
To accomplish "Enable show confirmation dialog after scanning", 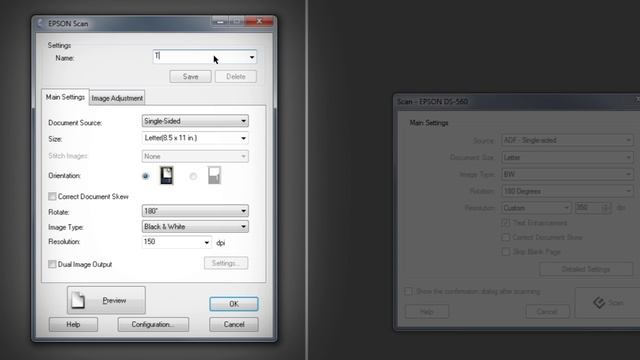I will (408, 291).
